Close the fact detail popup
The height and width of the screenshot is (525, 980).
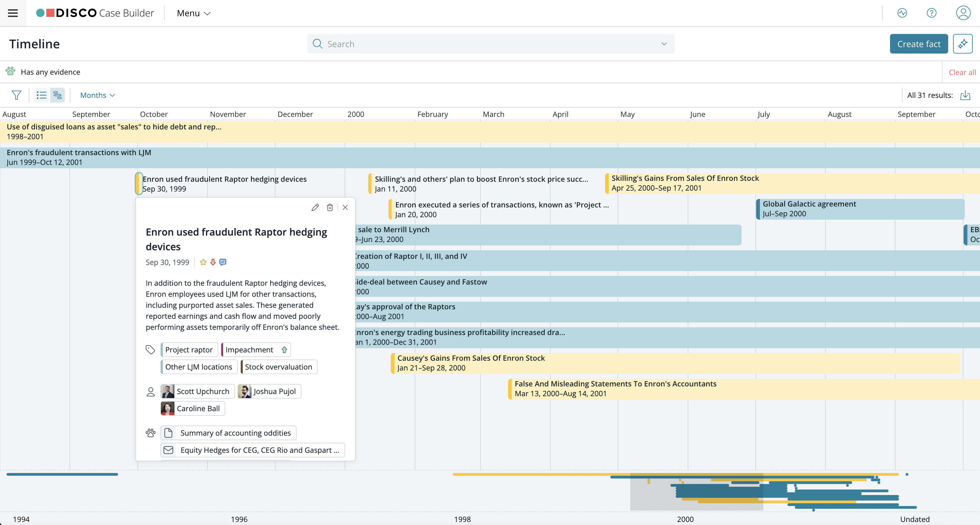(345, 207)
